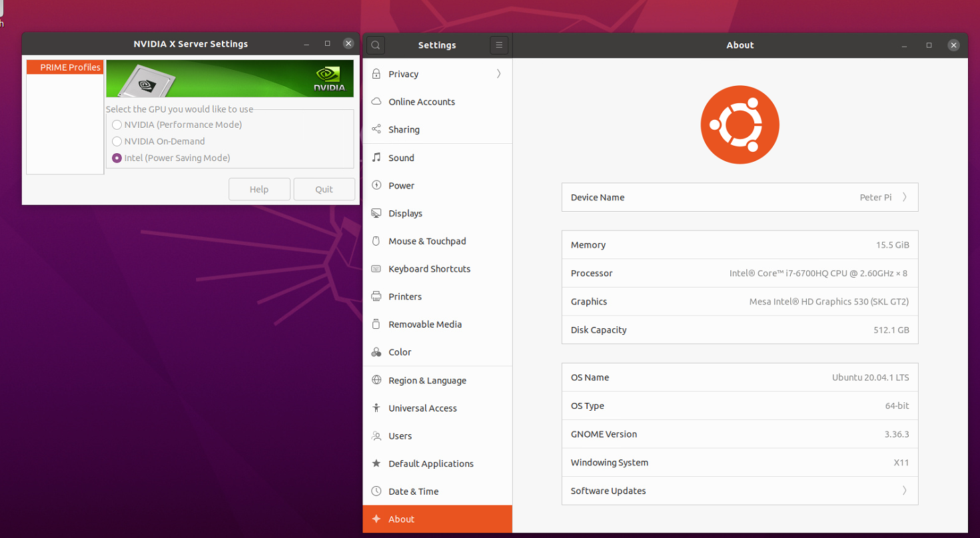The image size is (980, 538).
Task: Click the Ubuntu logo on About page
Action: pyautogui.click(x=739, y=125)
